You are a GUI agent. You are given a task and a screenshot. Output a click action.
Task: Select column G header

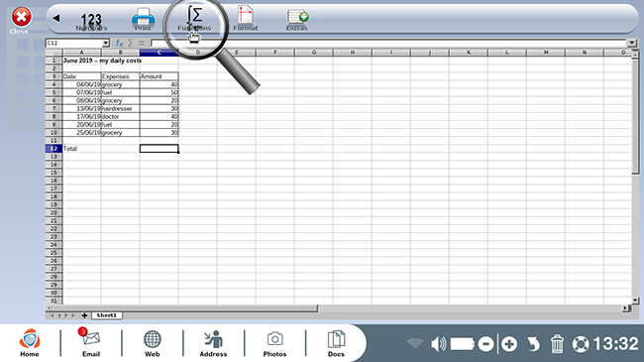coord(314,53)
